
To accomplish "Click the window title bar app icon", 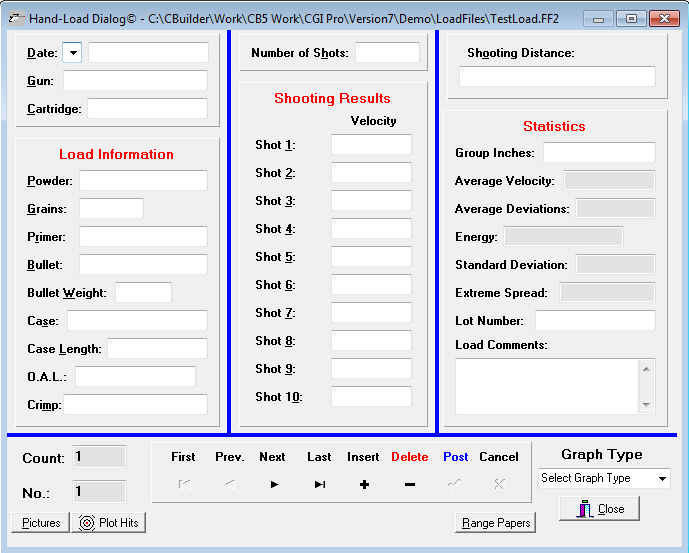I will point(16,18).
